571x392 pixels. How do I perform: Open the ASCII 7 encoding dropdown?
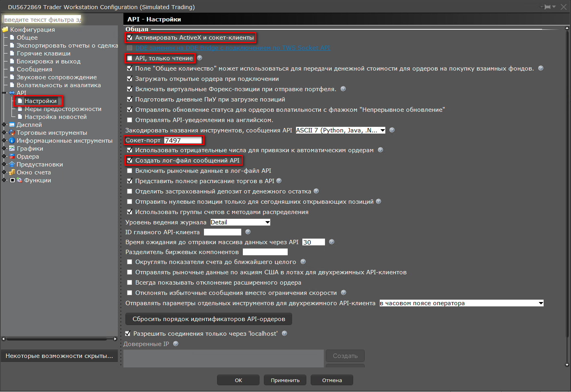tap(340, 130)
